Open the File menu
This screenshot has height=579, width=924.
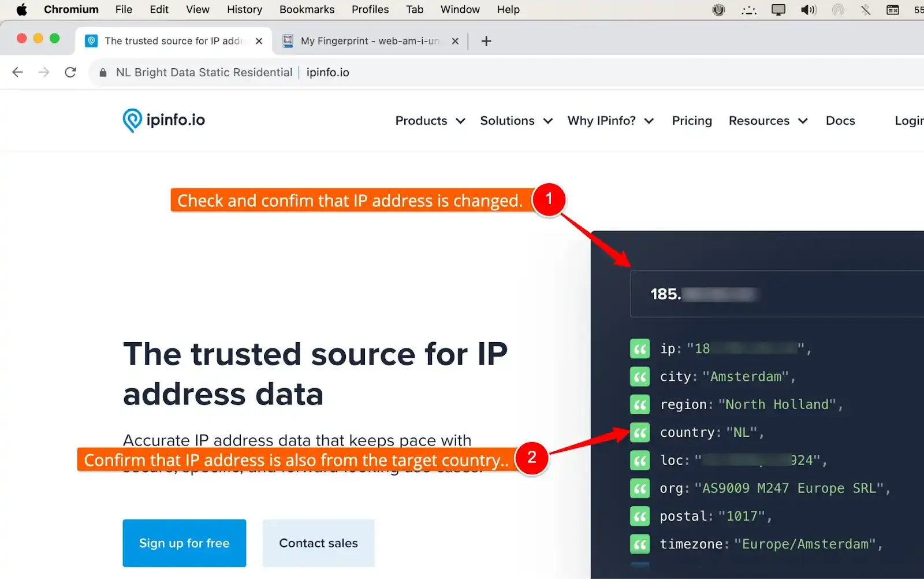point(124,9)
